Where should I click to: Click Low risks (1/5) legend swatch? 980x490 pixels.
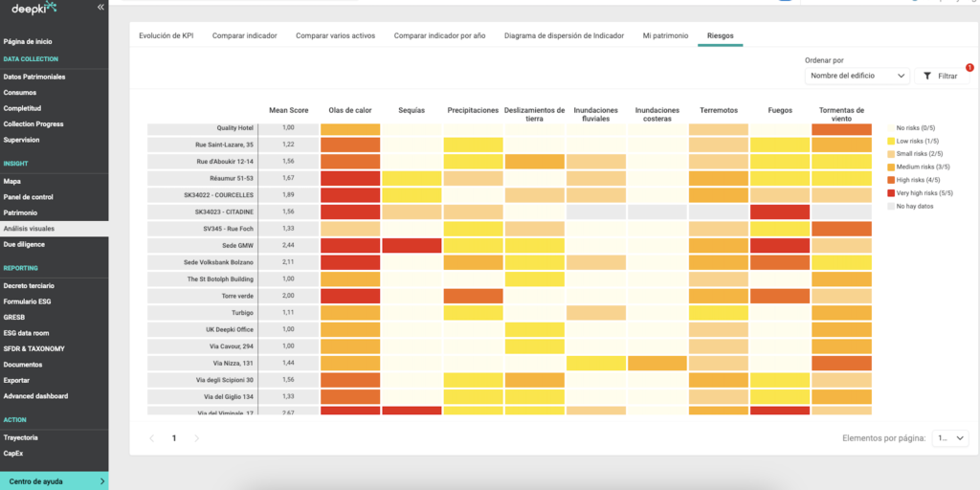(890, 140)
